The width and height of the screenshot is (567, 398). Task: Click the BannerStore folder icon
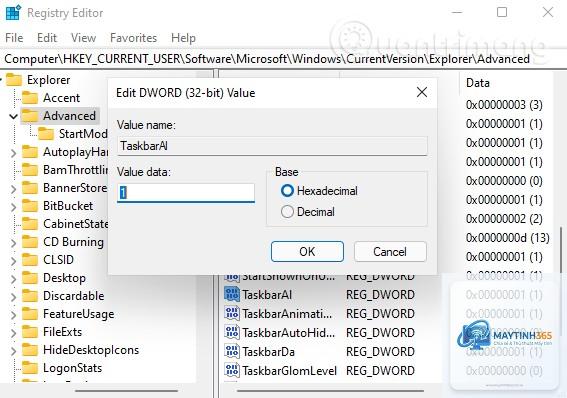[x=30, y=188]
